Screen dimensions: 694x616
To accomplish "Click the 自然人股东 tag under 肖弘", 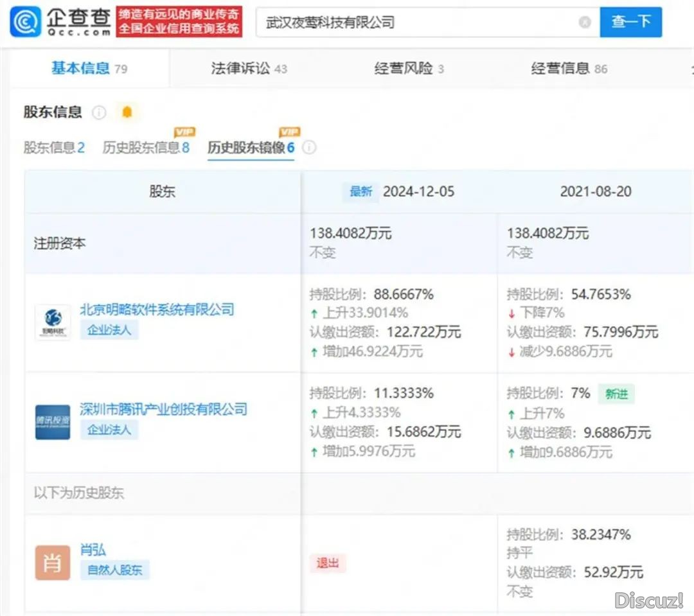I will click(x=115, y=570).
